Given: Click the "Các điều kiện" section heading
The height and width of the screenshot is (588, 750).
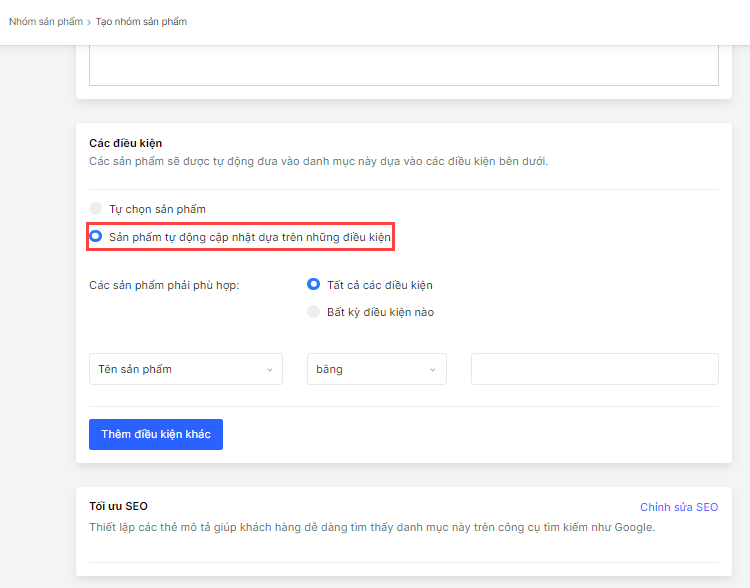Looking at the screenshot, I should coord(126,144).
